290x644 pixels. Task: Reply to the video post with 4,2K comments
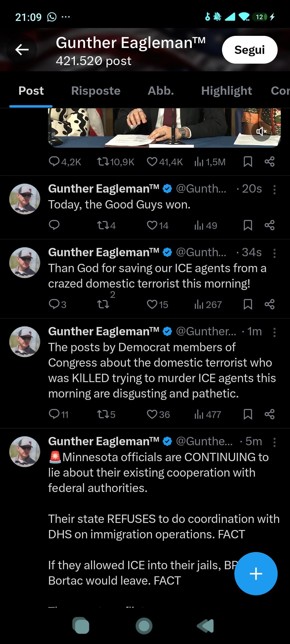(x=54, y=162)
